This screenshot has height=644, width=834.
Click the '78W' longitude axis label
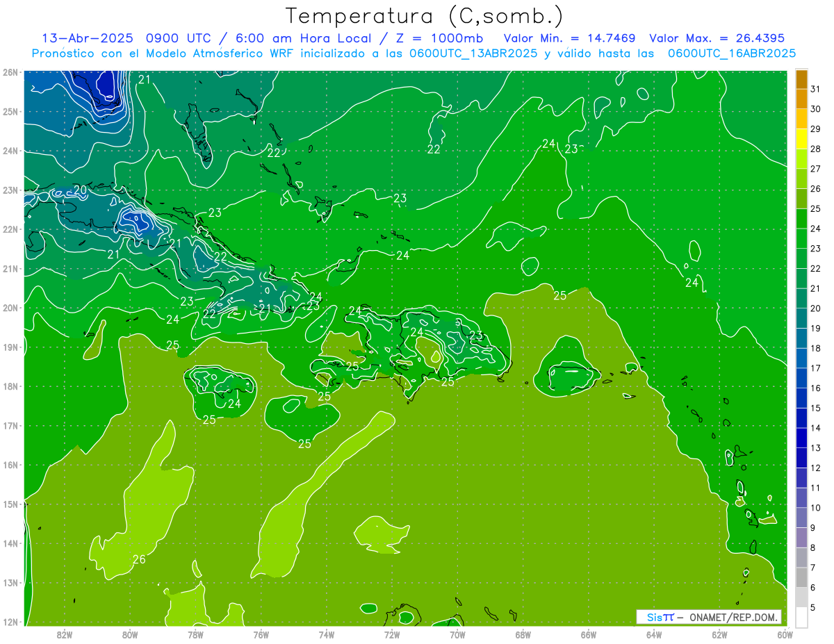click(x=195, y=634)
